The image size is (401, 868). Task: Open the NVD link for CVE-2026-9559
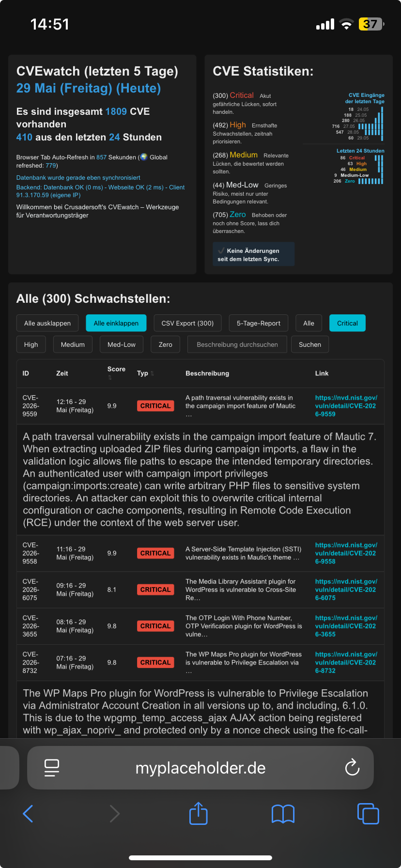346,406
